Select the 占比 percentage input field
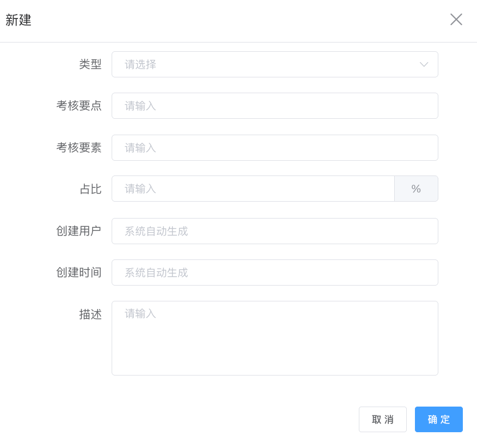This screenshot has width=477, height=448. point(253,189)
